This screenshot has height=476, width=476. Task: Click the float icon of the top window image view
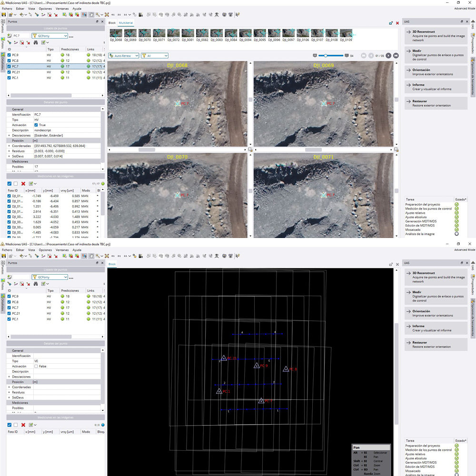pos(391,23)
